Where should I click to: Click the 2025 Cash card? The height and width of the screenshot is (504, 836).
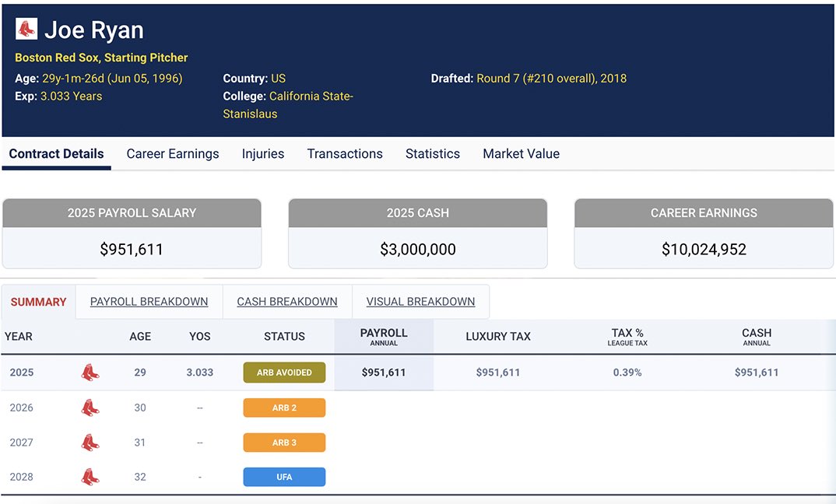coord(417,233)
